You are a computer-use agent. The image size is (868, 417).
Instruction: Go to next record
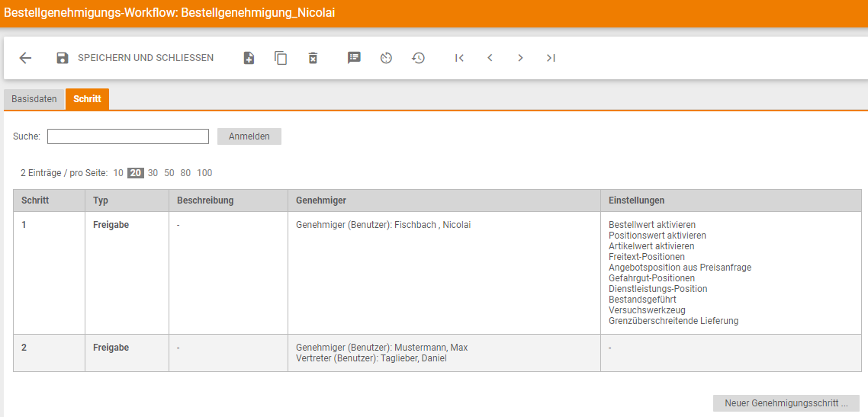click(x=520, y=58)
